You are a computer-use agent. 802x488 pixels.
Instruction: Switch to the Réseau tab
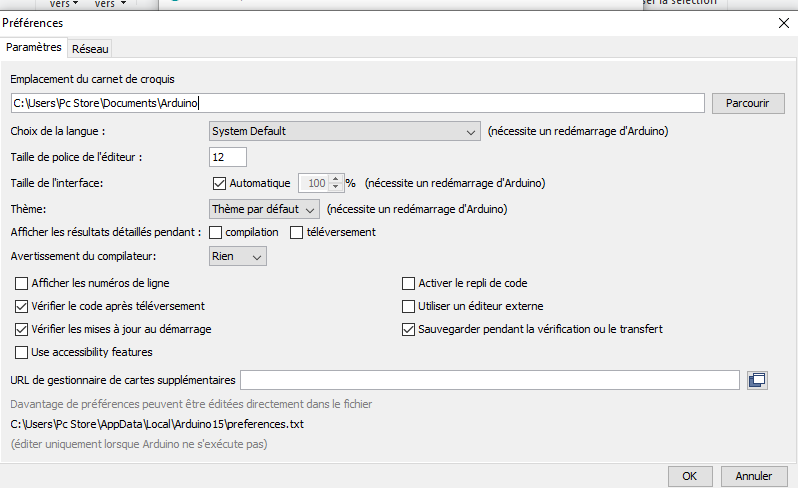(90, 48)
